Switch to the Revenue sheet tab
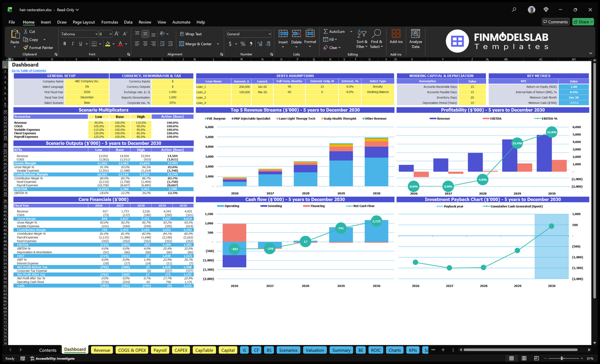 coord(102,350)
